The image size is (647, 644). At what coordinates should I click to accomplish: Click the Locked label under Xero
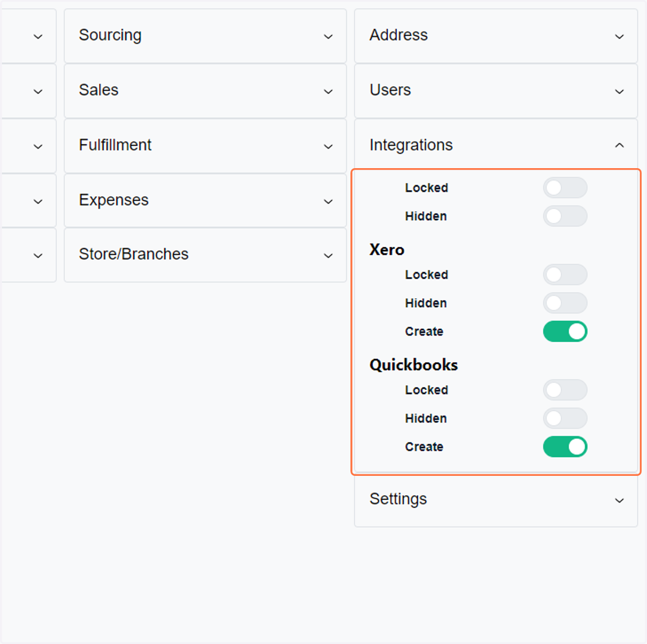[426, 275]
